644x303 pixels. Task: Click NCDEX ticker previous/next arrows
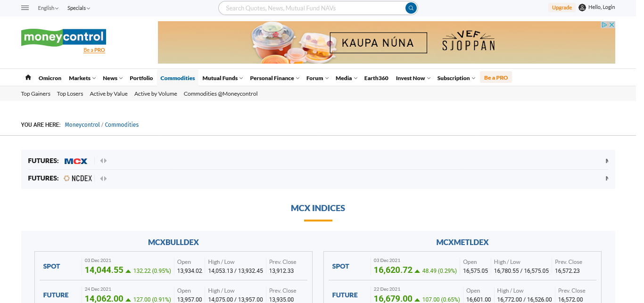103,179
